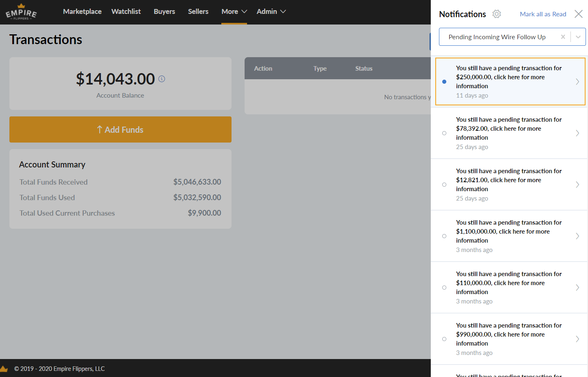Screen dimensions: 588x377
Task: Click chevron arrow on $1,100,000.00 notification
Action: tap(577, 236)
